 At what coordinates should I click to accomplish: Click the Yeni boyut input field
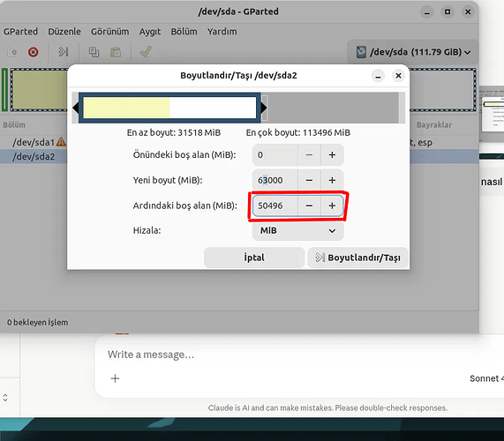[x=275, y=180]
